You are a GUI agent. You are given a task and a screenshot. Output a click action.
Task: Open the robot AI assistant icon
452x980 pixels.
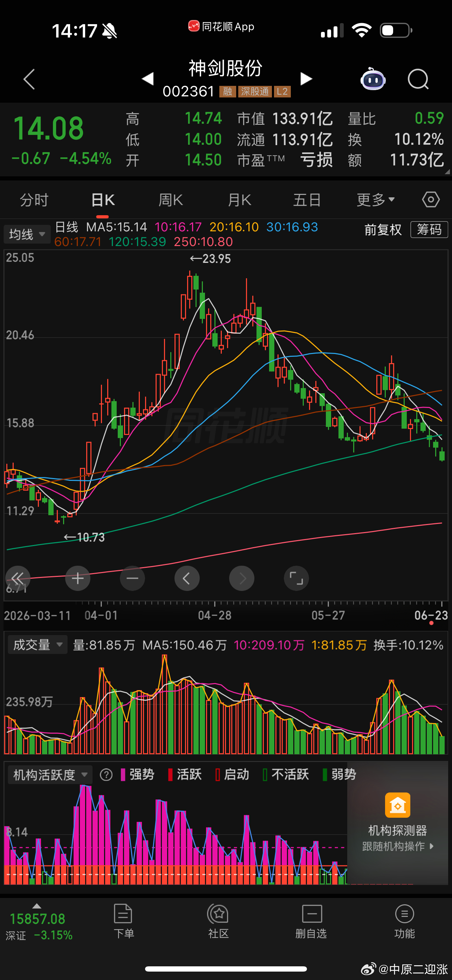[373, 79]
